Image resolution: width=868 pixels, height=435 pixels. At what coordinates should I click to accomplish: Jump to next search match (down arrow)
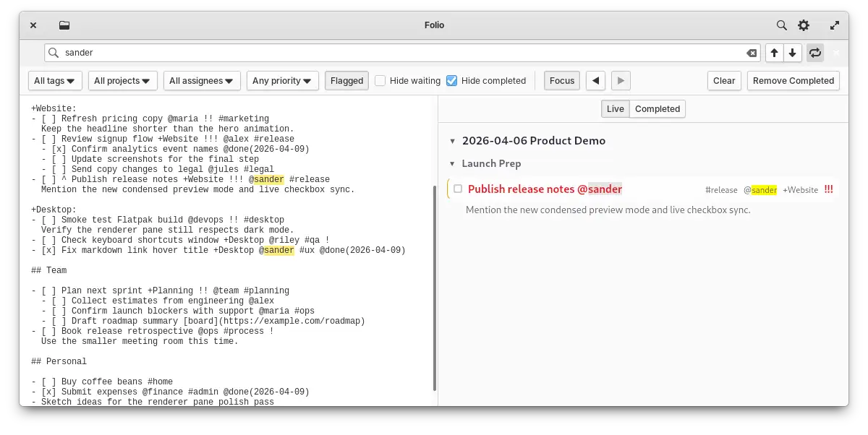coord(793,53)
